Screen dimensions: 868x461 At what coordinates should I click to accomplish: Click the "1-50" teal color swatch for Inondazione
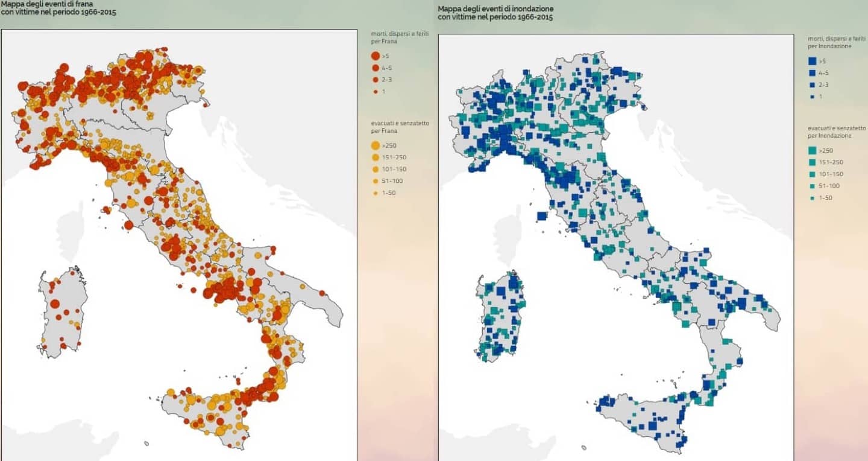pos(811,197)
